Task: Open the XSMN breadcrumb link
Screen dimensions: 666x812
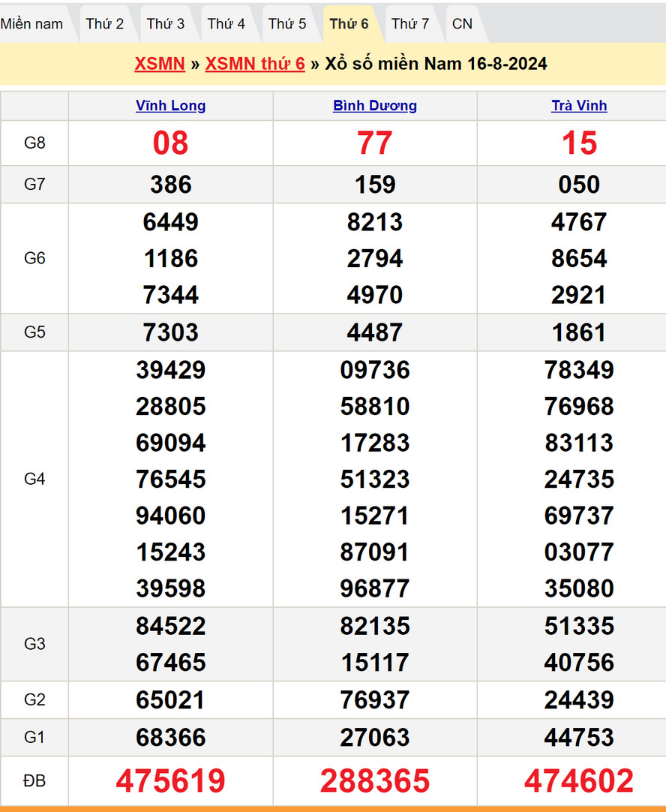Action: [160, 64]
